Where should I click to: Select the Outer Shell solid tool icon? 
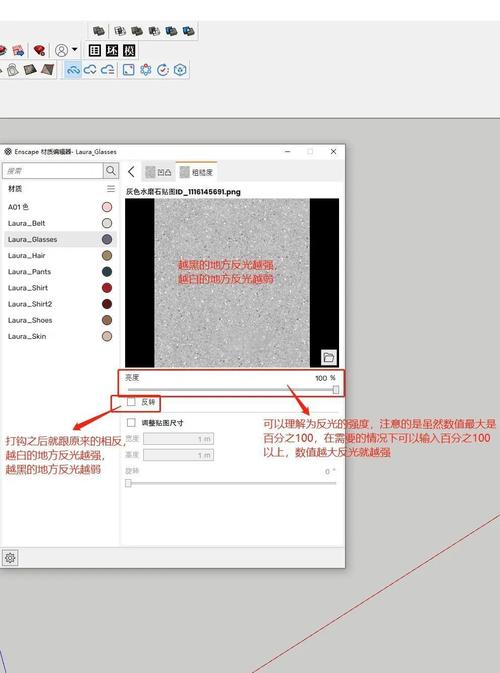(x=99, y=31)
